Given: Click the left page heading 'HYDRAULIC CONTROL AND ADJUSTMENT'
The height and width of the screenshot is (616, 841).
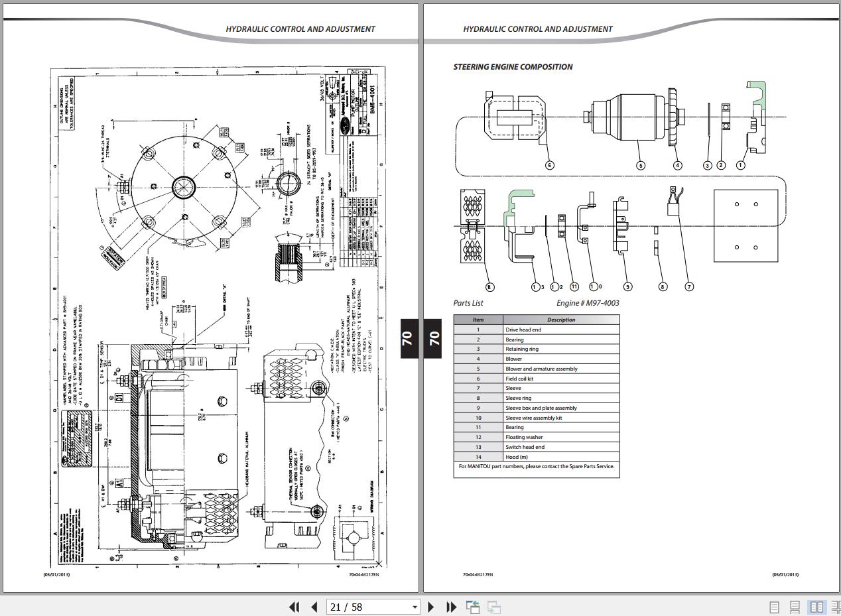Looking at the screenshot, I should (300, 29).
